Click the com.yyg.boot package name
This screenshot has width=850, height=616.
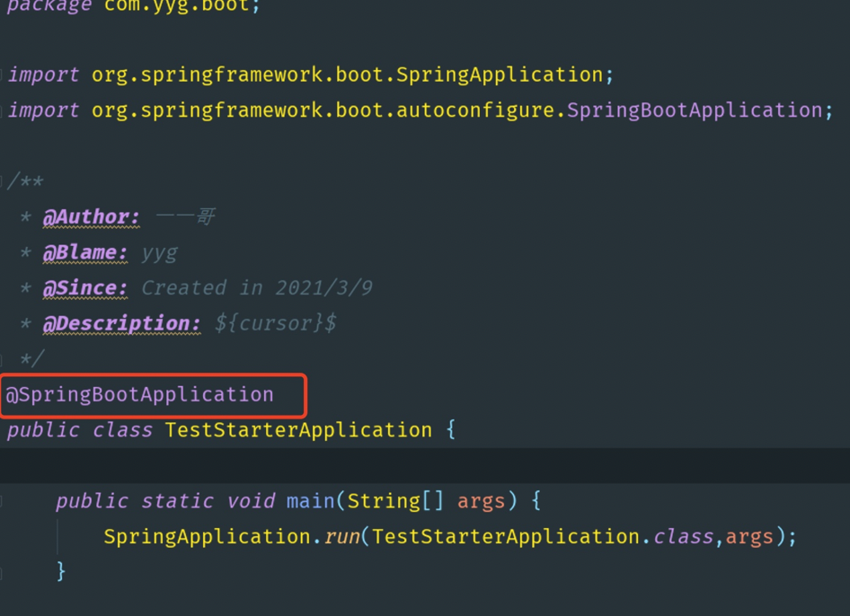[x=177, y=6]
